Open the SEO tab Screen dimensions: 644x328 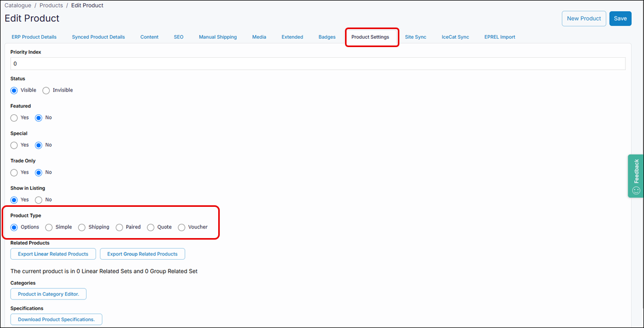point(179,37)
